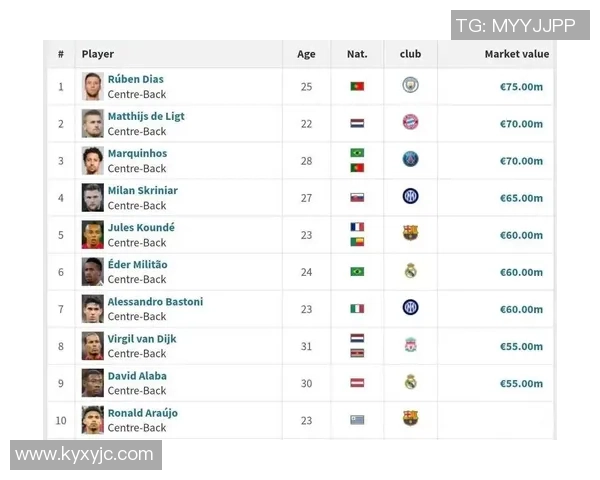600x480 pixels.
Task: Click Rúben Dias's €75.00m market value
Action: pyautogui.click(x=521, y=87)
